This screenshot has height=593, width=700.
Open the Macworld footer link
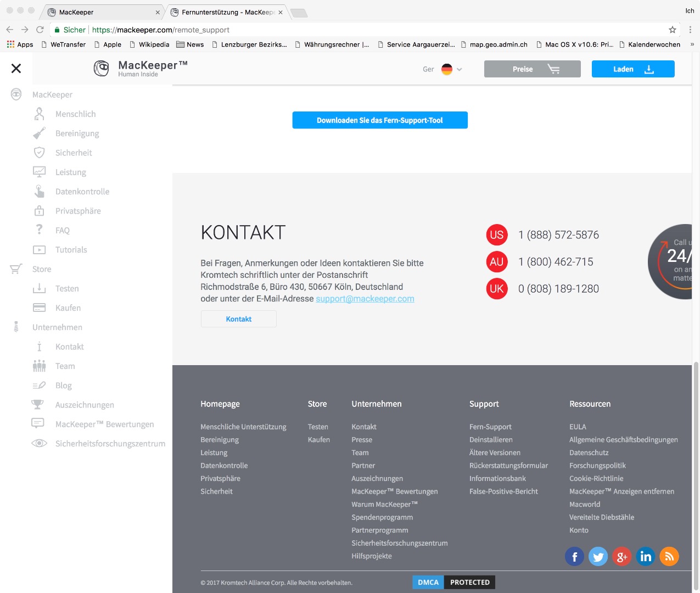pyautogui.click(x=585, y=504)
